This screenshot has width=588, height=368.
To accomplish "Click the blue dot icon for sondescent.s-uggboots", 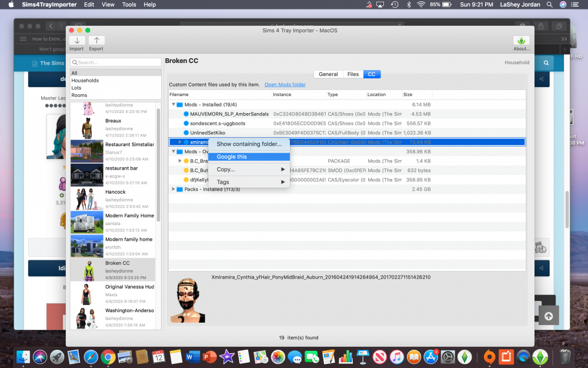I will pyautogui.click(x=186, y=123).
